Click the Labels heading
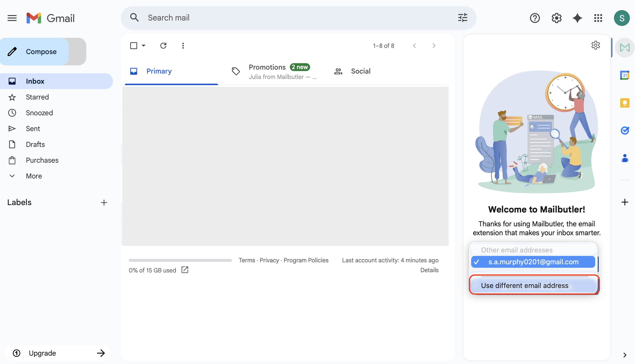635x364 pixels. click(19, 203)
